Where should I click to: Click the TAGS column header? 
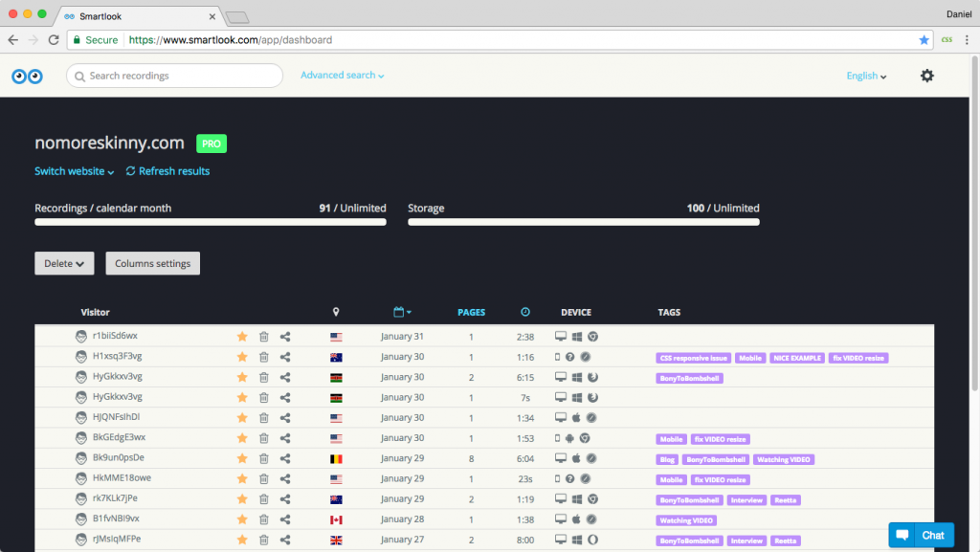669,312
